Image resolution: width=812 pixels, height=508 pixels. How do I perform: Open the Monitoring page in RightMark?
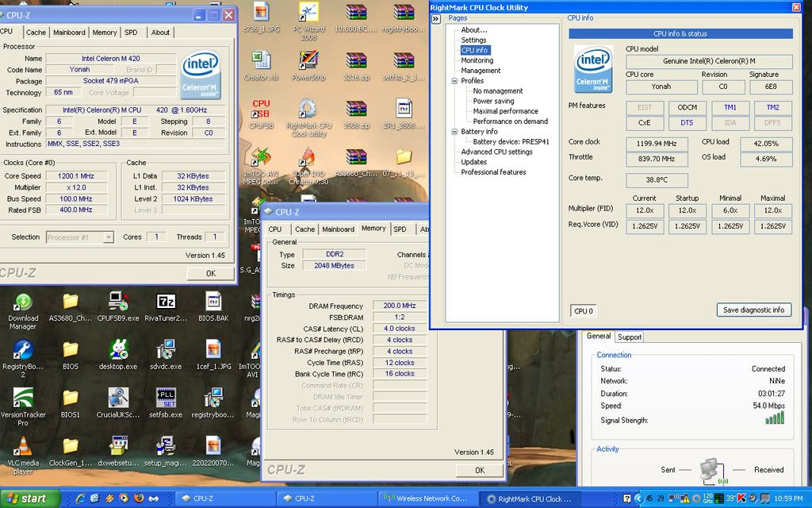[477, 60]
